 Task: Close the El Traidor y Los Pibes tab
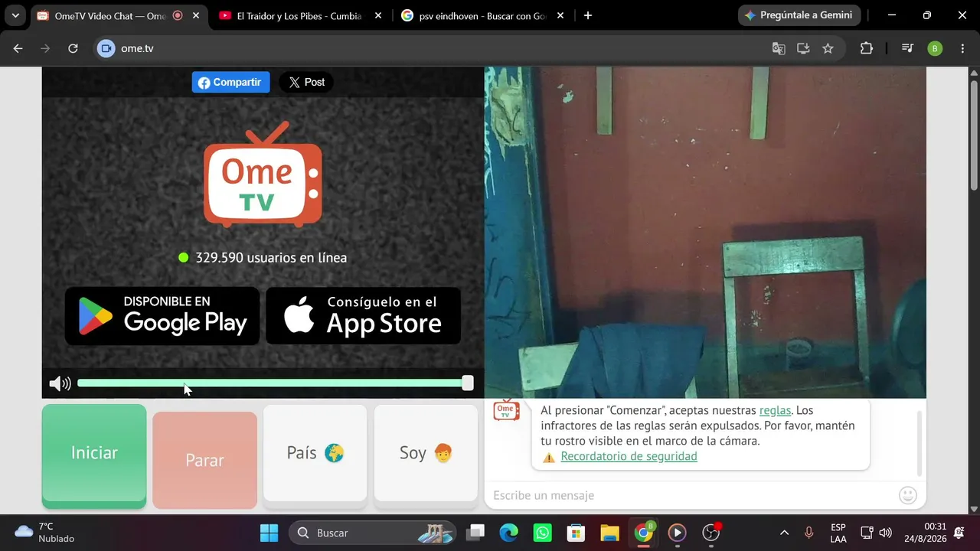click(378, 16)
